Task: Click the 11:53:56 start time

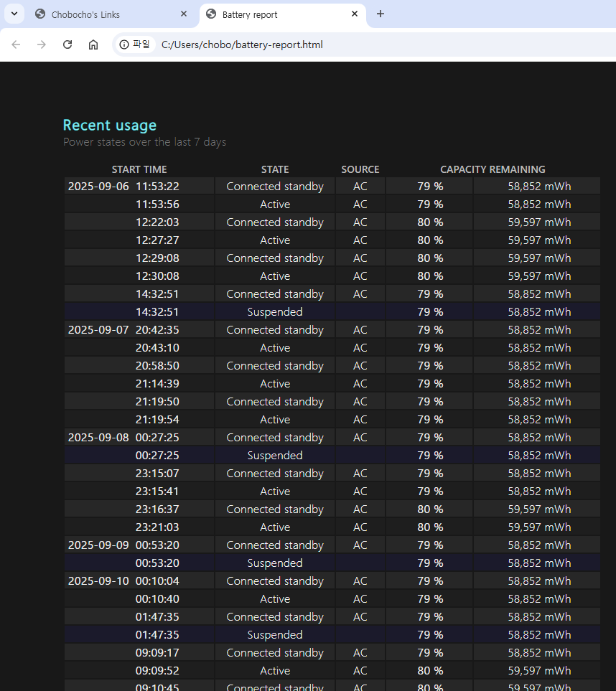Action: pos(157,205)
